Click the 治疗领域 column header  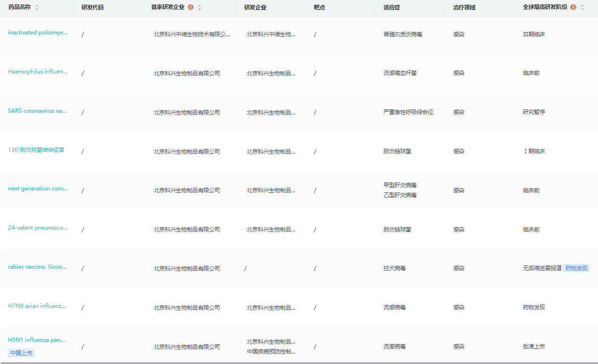(464, 8)
